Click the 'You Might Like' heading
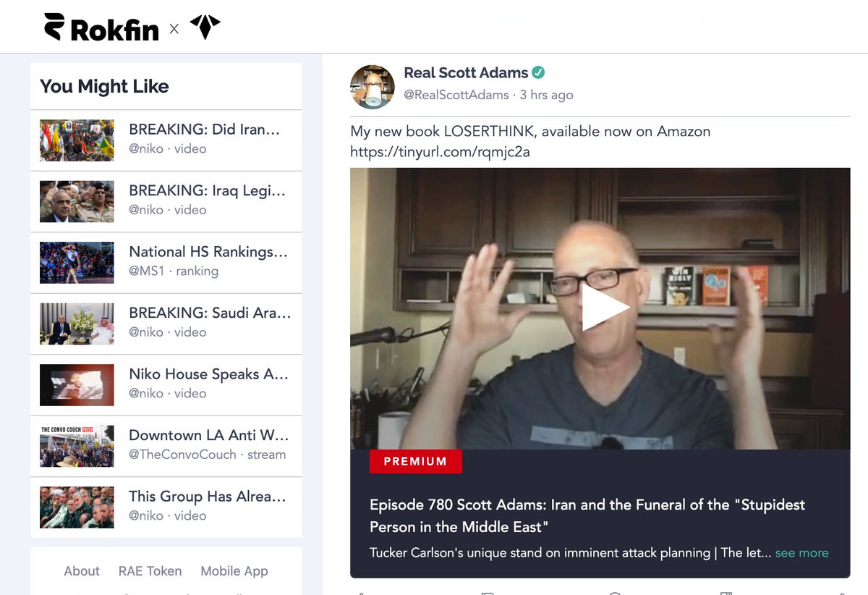This screenshot has height=595, width=868. point(104,86)
